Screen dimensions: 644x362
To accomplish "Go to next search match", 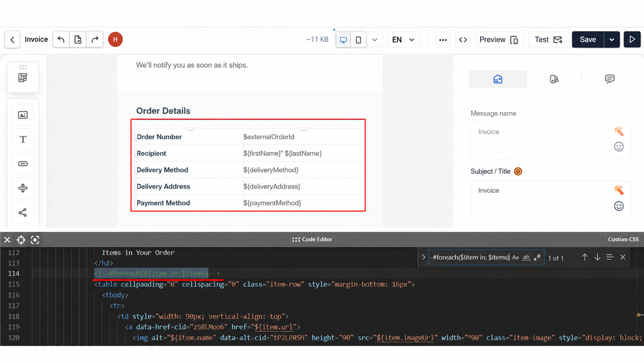I will click(597, 257).
